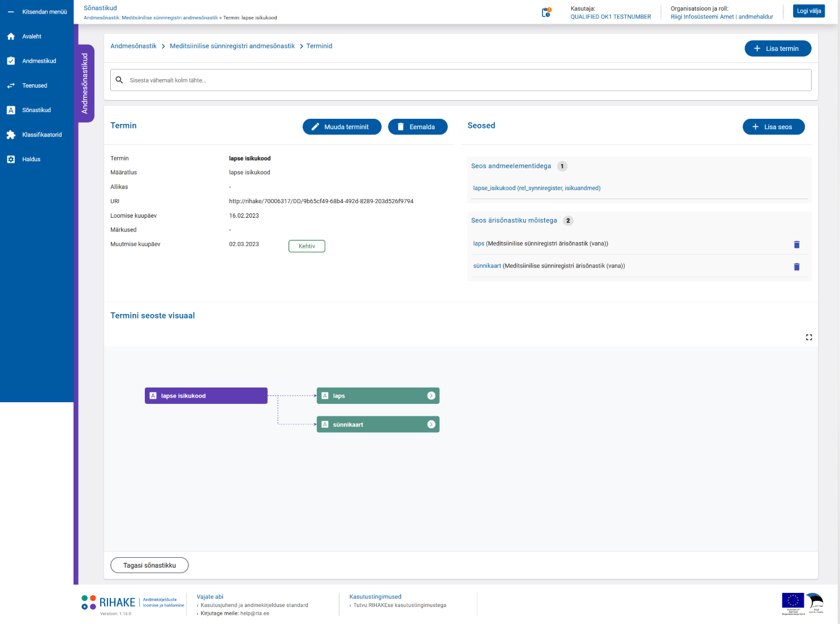This screenshot has width=840, height=624.
Task: Click the Klassifikaatorid puzzle icon
Action: tap(11, 135)
